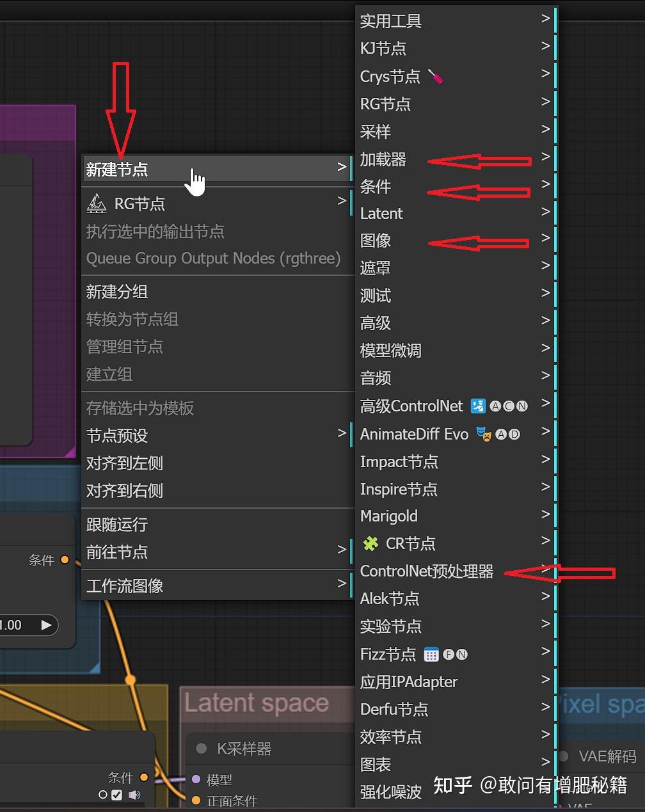Expand the 加载器 category arrow
The height and width of the screenshot is (812, 645).
[x=545, y=156]
